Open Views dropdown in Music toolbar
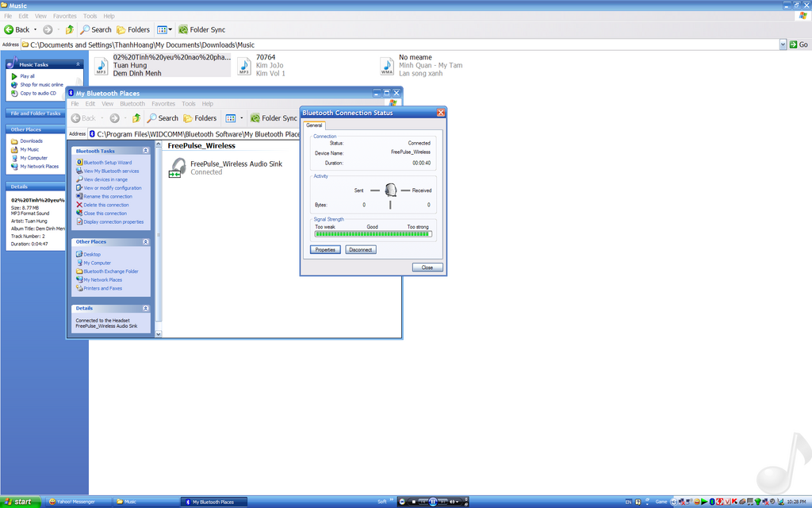This screenshot has width=812, height=508. coord(165,29)
